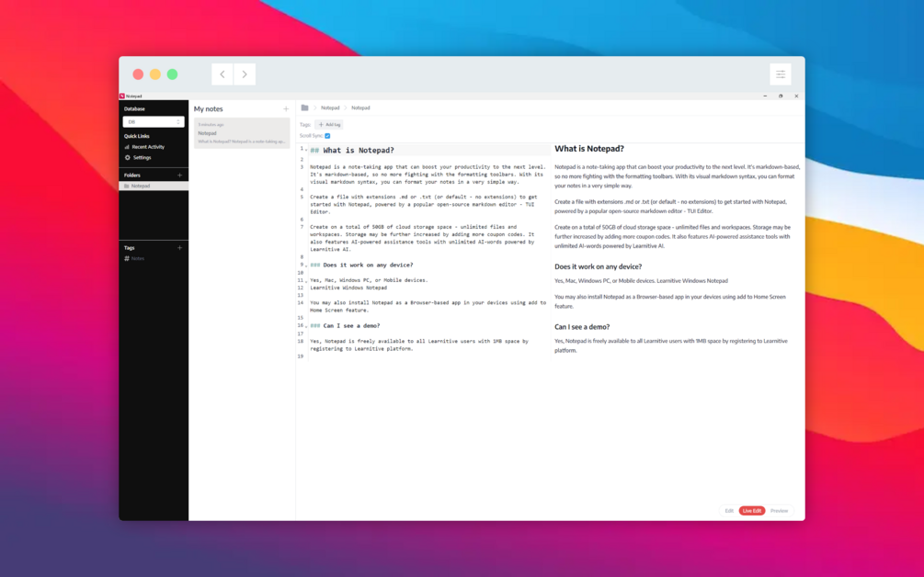Click the folder icon in breadcrumb
The height and width of the screenshot is (577, 924).
[304, 107]
